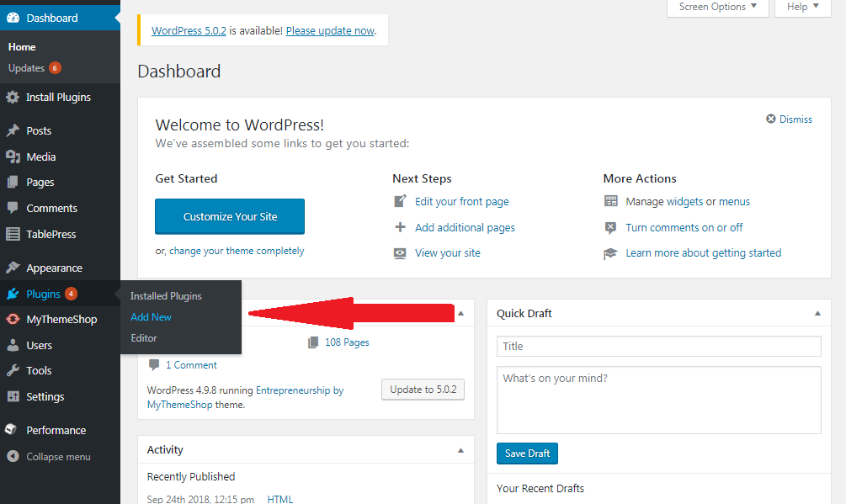Image resolution: width=846 pixels, height=504 pixels.
Task: Click the comments on/off bubble icon
Action: [611, 227]
